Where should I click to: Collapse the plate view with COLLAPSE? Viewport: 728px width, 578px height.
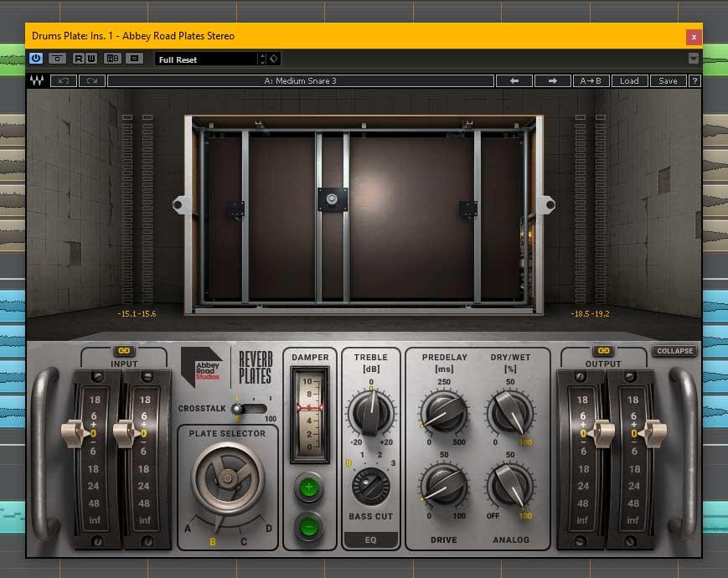pos(674,351)
